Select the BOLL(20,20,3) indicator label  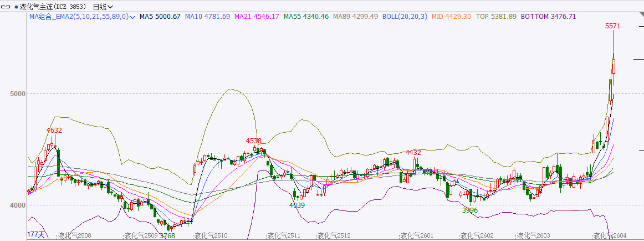pyautogui.click(x=405, y=17)
